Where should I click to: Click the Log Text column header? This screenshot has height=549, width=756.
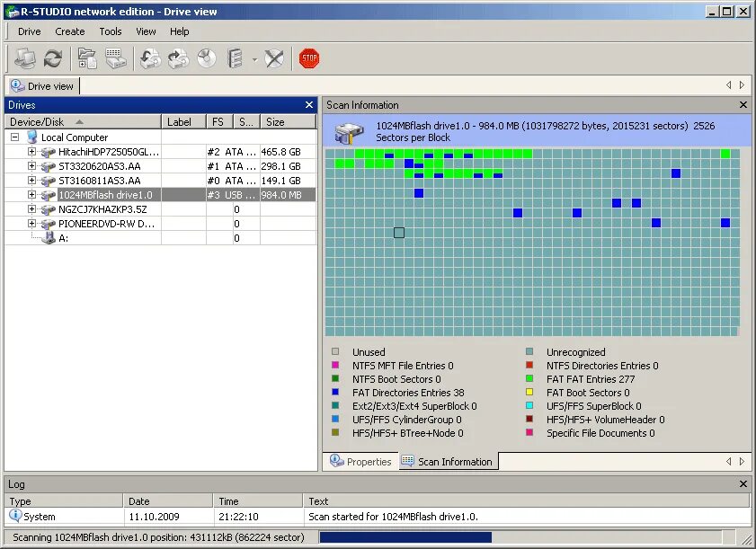click(x=527, y=500)
